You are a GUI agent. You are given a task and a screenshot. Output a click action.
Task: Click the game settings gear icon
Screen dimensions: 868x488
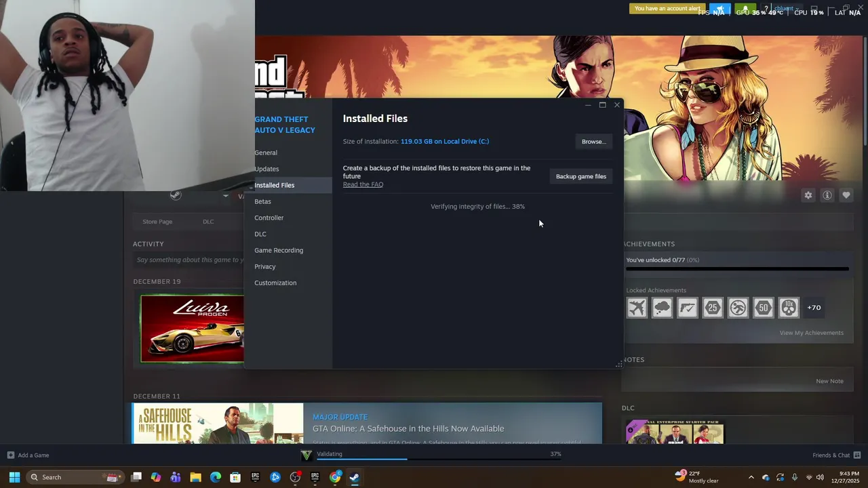[808, 195]
